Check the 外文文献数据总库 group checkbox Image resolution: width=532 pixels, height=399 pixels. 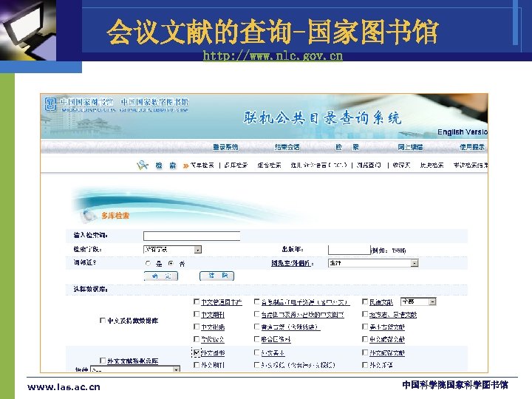(x=103, y=361)
